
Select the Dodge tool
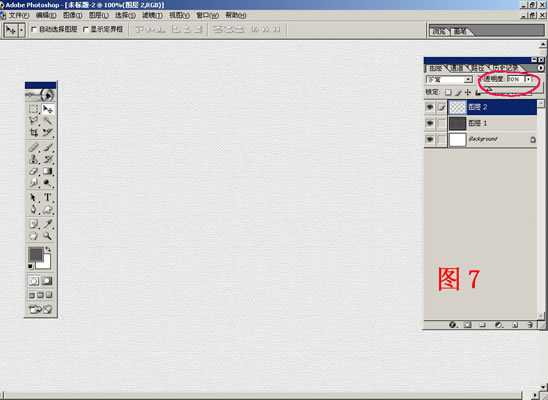(47, 183)
